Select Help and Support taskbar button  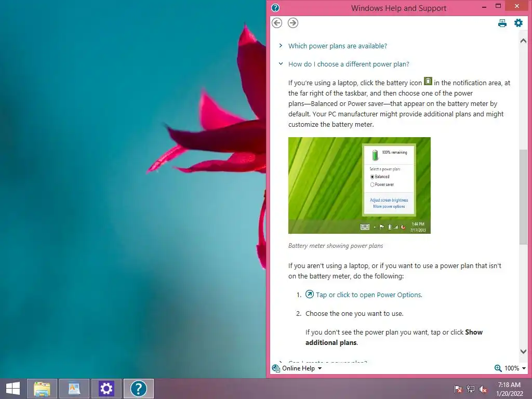click(138, 389)
